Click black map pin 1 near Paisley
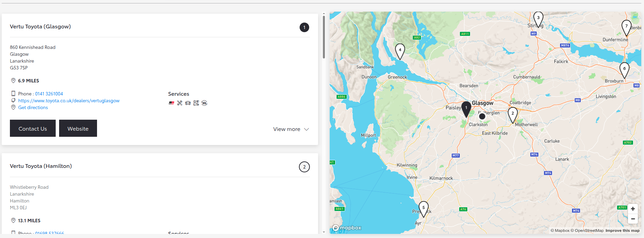This screenshot has width=644, height=238. [x=466, y=109]
